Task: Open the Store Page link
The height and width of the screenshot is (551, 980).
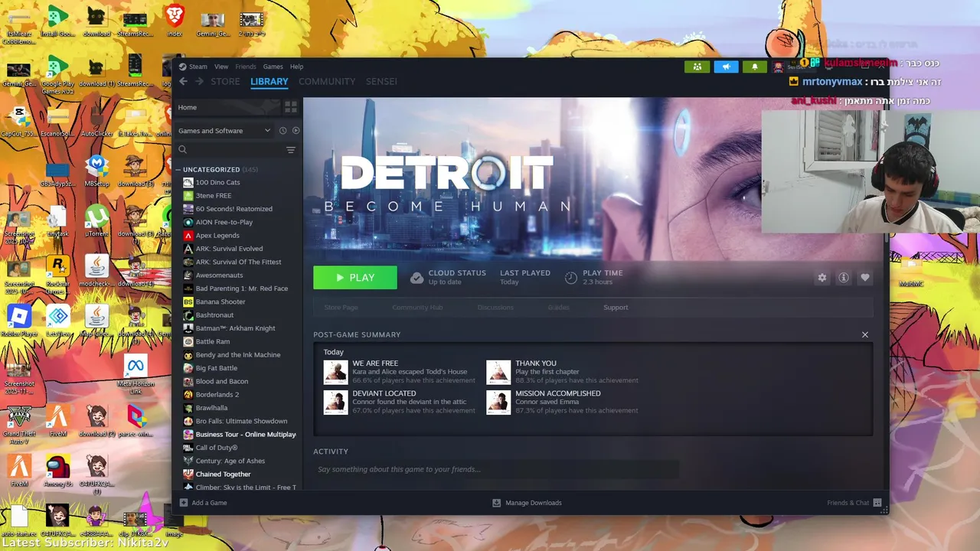Action: coord(341,308)
